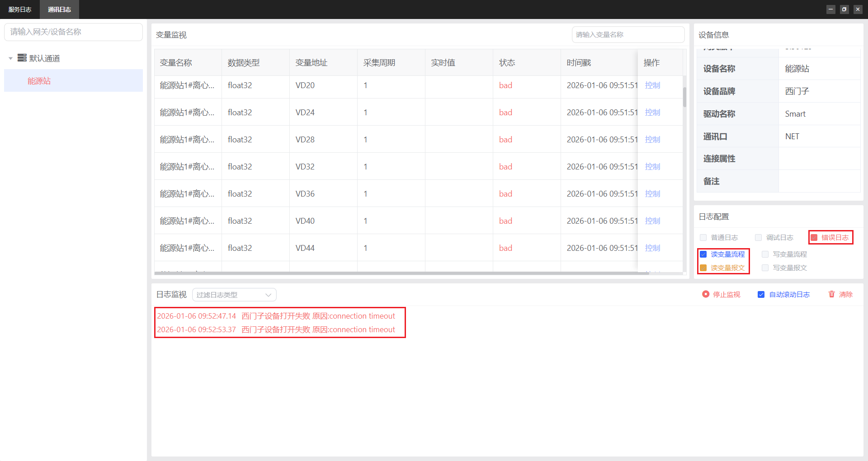Switch to the 通讯日志 tab

(59, 9)
